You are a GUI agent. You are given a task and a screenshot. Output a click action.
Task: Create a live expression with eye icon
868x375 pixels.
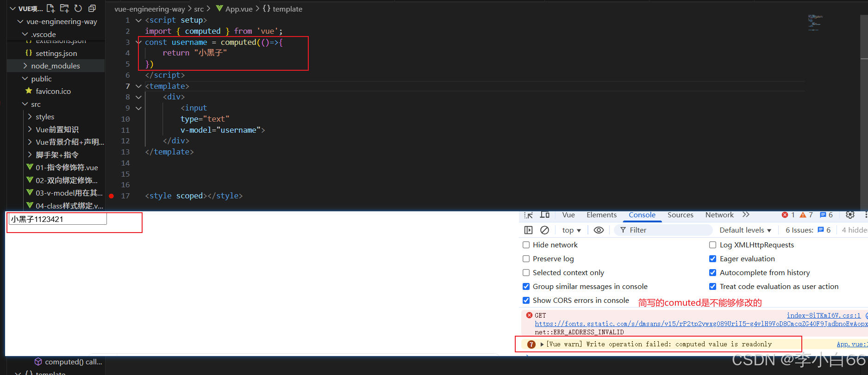pyautogui.click(x=599, y=230)
